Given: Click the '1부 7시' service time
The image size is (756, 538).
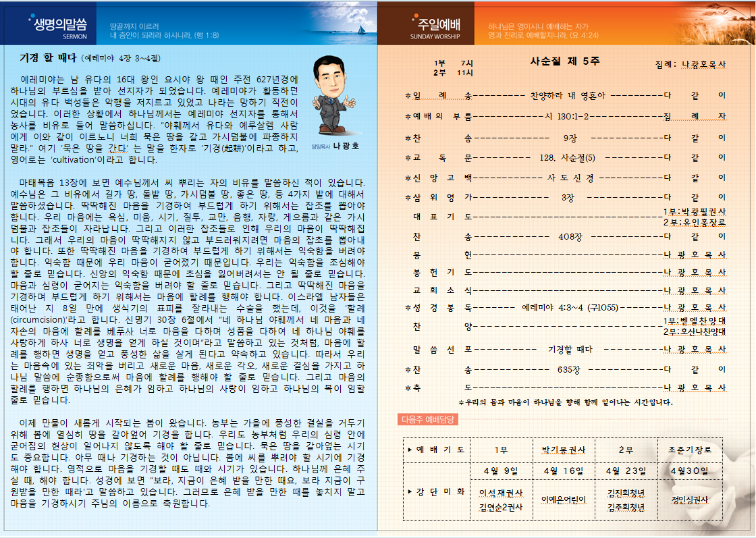Looking at the screenshot, I should click(453, 63).
